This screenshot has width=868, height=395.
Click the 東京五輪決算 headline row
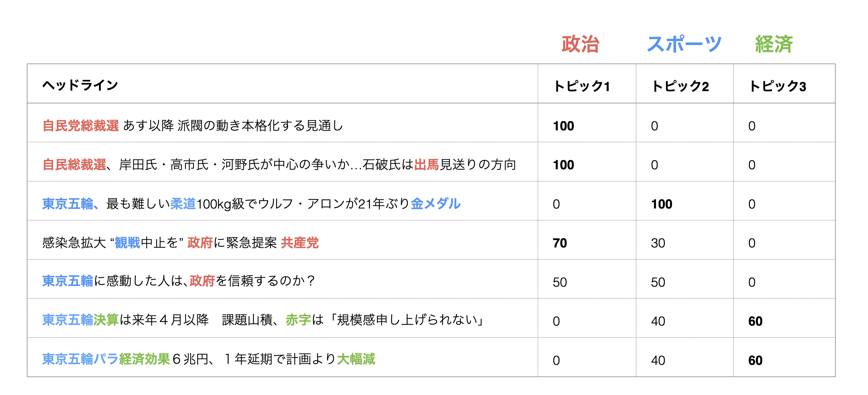point(263,320)
